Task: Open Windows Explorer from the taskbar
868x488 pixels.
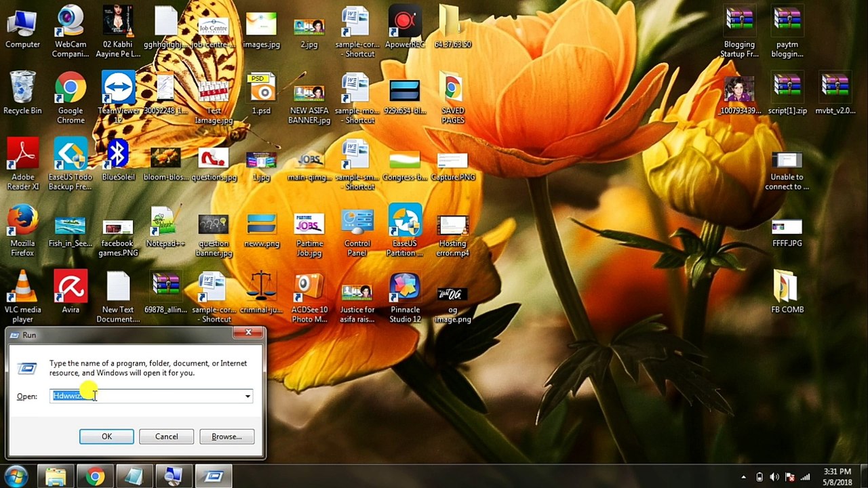Action: 56,476
